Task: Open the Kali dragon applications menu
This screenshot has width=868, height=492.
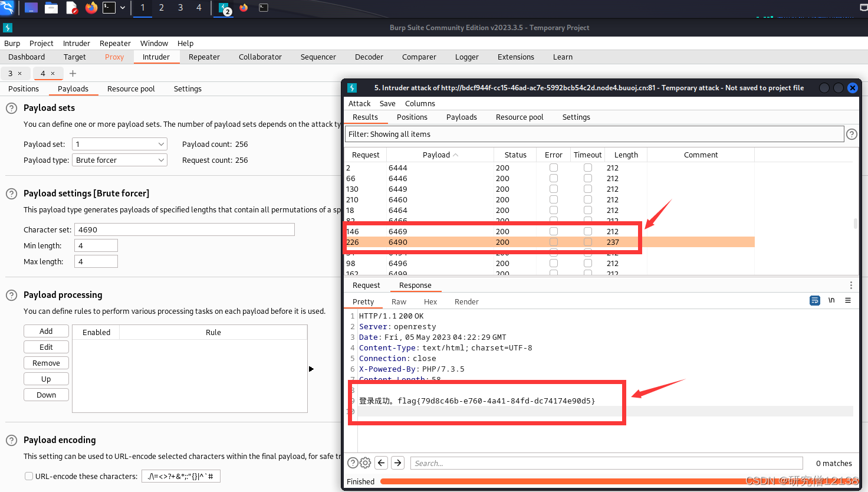Action: point(7,8)
